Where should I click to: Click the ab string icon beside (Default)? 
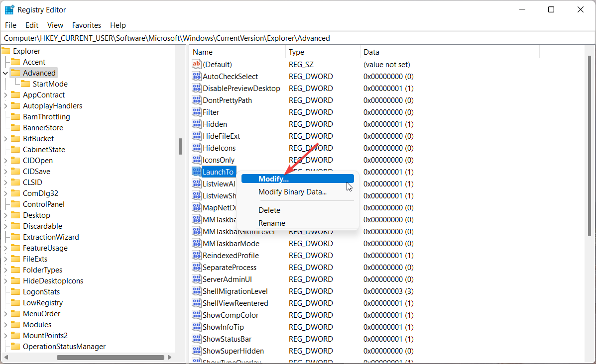(196, 64)
